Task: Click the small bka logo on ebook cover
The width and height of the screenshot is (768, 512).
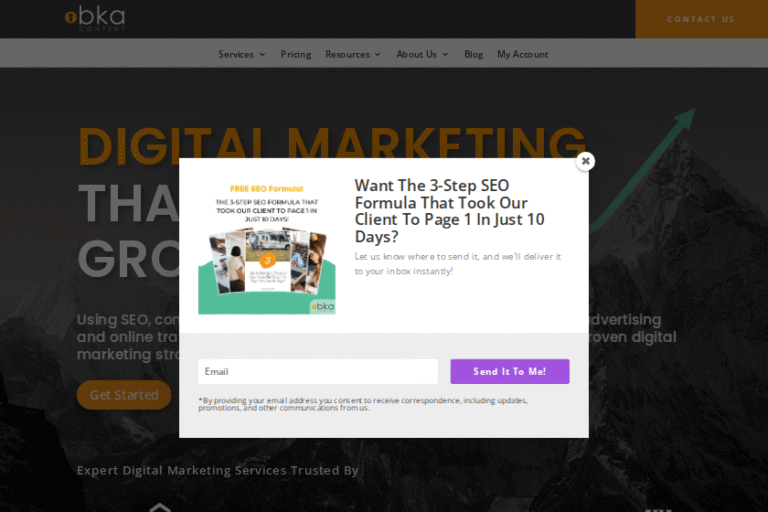Action: [x=323, y=307]
